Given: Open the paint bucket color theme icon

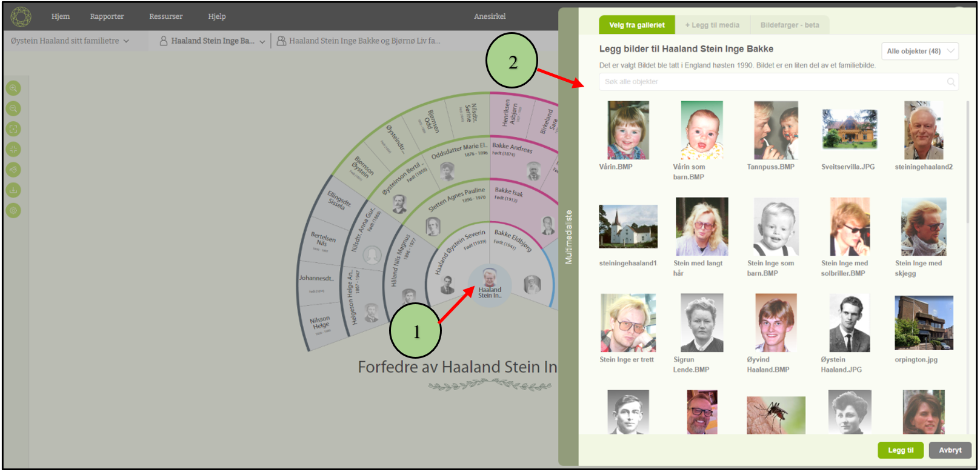Looking at the screenshot, I should click(x=13, y=170).
